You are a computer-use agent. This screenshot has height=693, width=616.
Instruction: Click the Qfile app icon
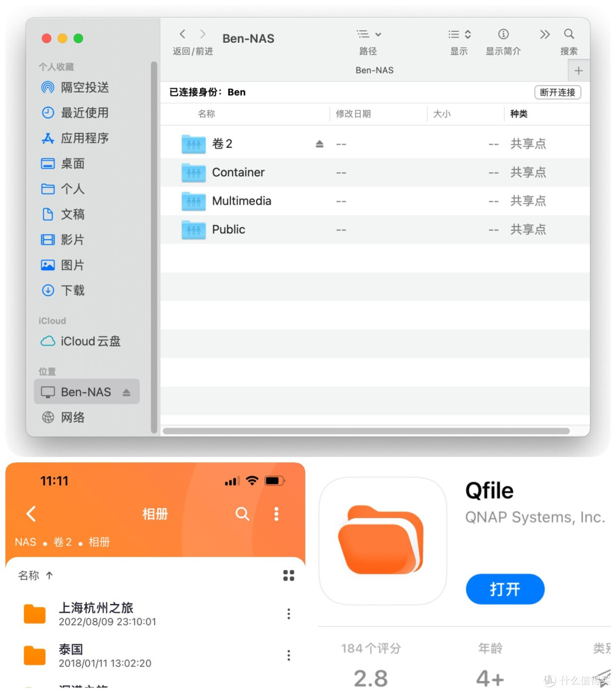pos(382,541)
